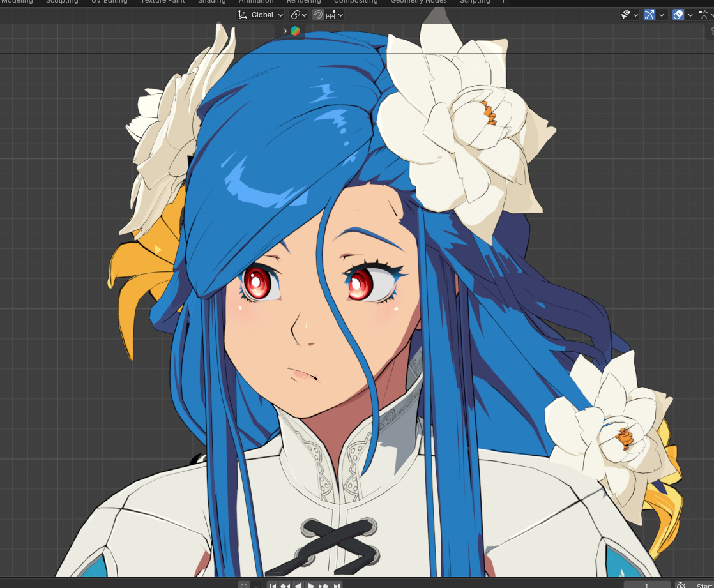Play the animation forward
This screenshot has width=714, height=588.
click(x=311, y=585)
